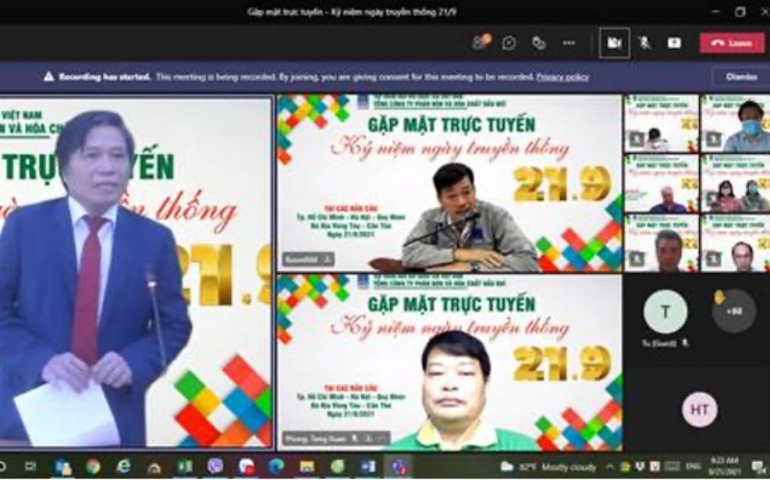Open Google Chrome from the taskbar

click(93, 466)
